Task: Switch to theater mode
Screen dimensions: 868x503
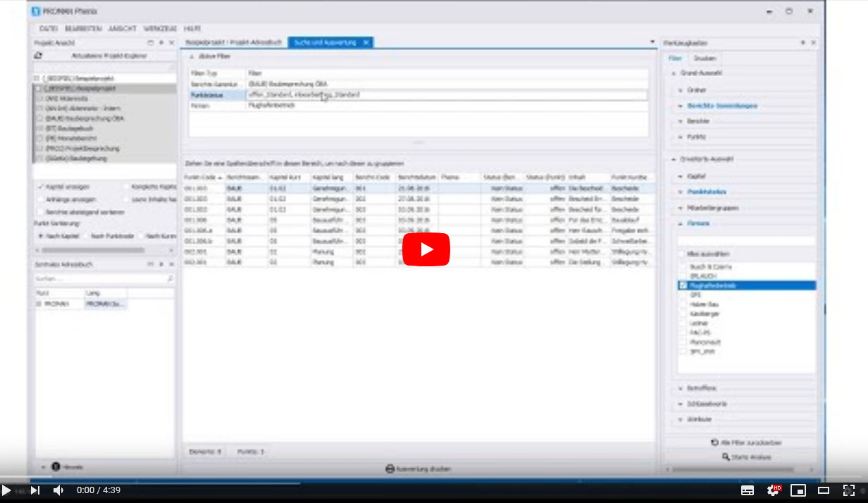Action: (x=824, y=490)
